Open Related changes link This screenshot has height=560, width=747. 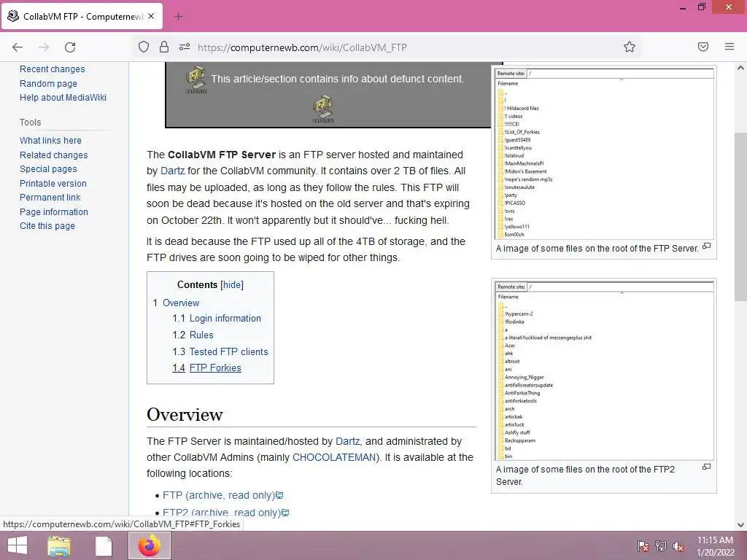pyautogui.click(x=54, y=155)
